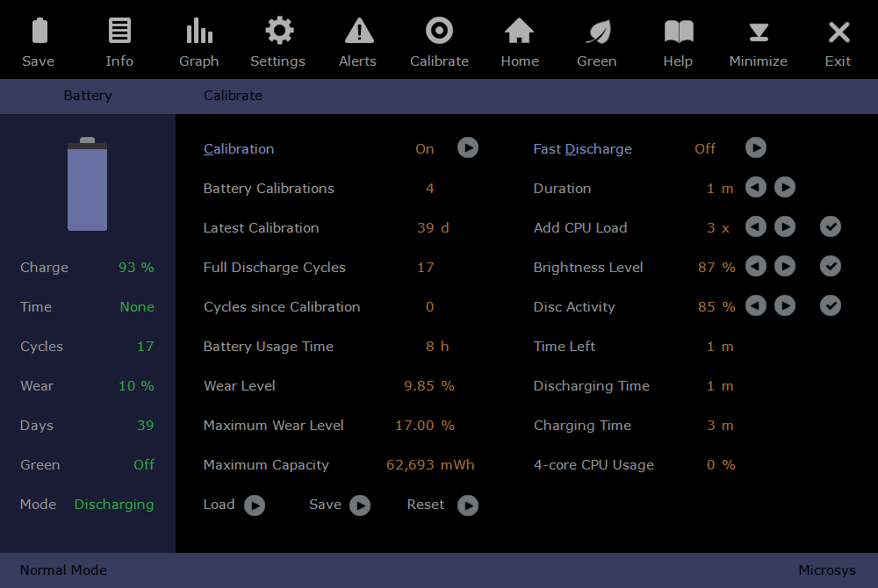The height and width of the screenshot is (588, 878).
Task: Increase Add CPU Load multiplier
Action: 784,226
